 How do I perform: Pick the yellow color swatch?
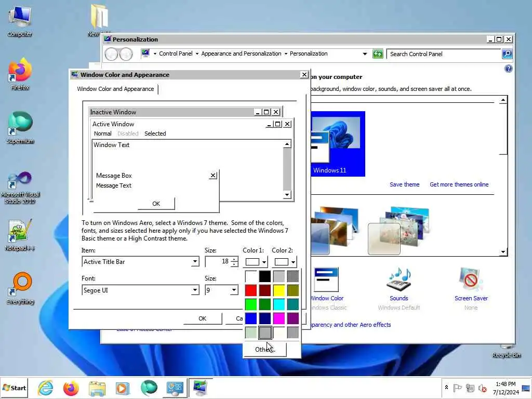[x=279, y=290]
